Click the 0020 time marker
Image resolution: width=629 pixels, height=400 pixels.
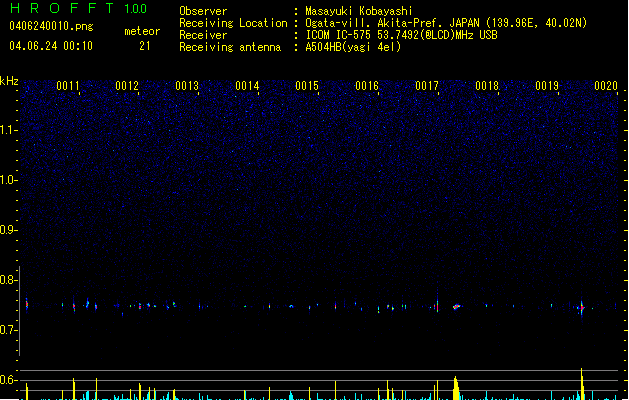click(x=606, y=86)
